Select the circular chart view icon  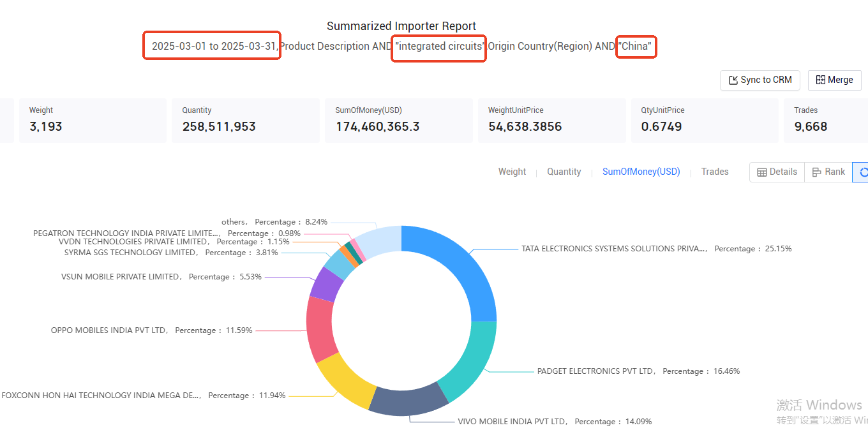(x=862, y=172)
